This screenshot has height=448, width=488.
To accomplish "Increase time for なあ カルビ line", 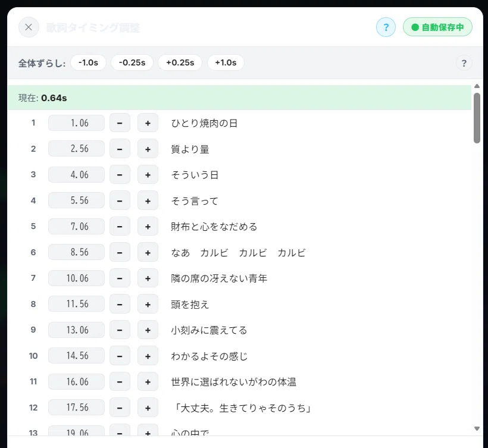I will tap(148, 252).
